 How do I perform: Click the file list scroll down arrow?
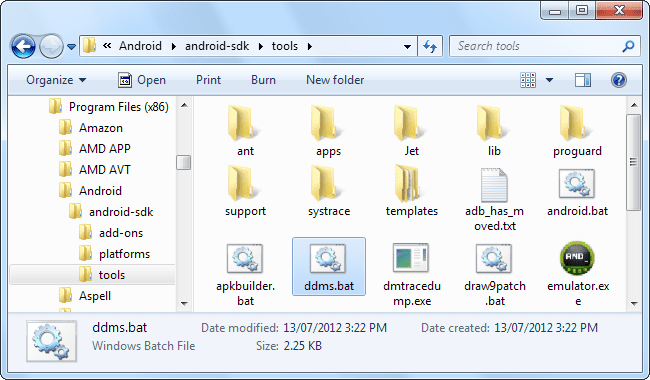pyautogui.click(x=634, y=303)
